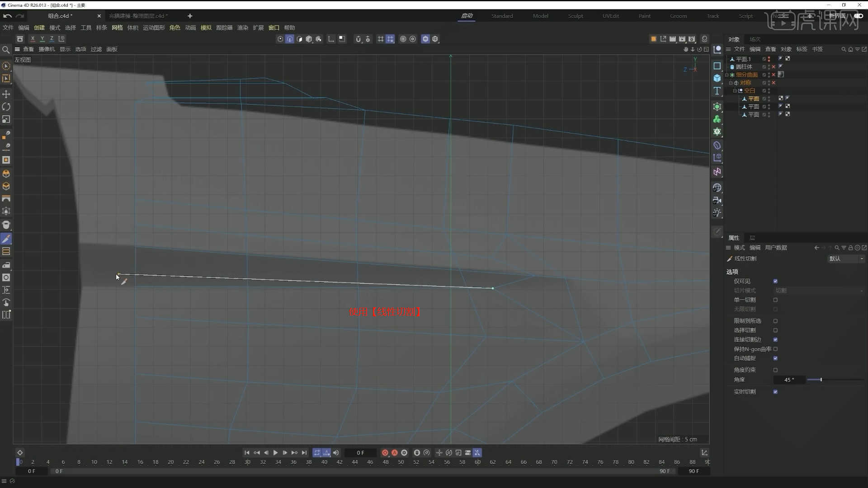Select the Move tool in left toolbar
This screenshot has width=868, height=488.
[6, 94]
